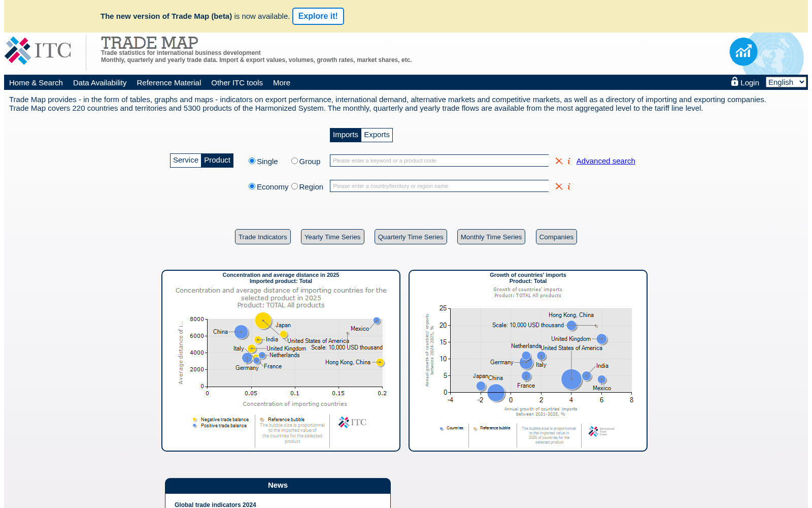Screen dimensions: 812x508
Task: Click blue Positive trade balance legend marker
Action: tap(195, 426)
